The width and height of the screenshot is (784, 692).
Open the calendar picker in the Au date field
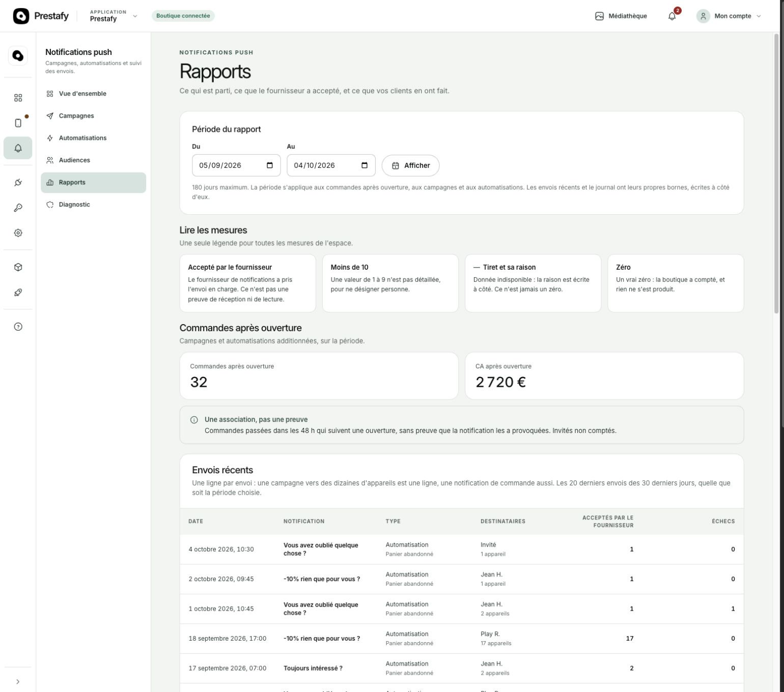(x=365, y=165)
